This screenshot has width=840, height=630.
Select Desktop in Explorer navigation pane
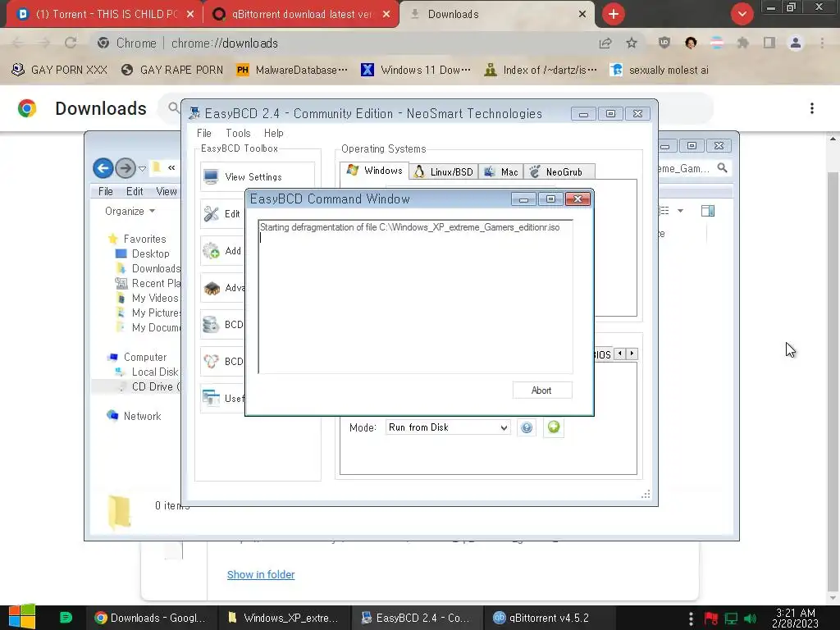(x=143, y=253)
